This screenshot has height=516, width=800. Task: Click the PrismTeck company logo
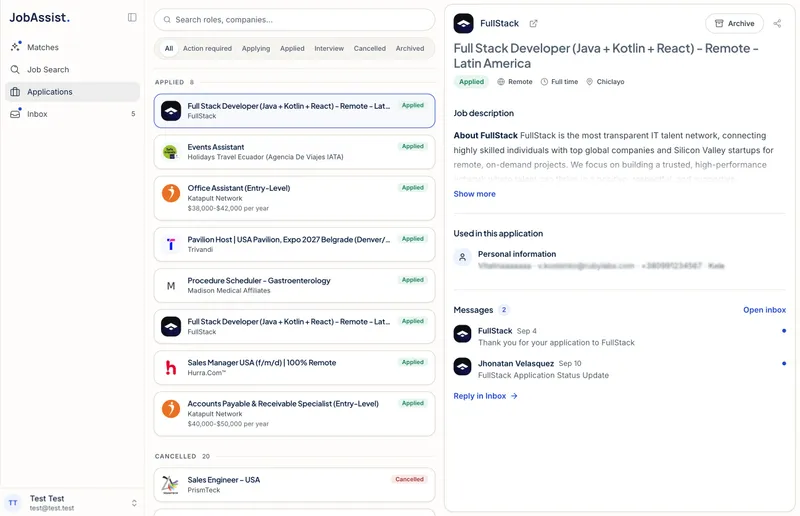[x=170, y=485]
